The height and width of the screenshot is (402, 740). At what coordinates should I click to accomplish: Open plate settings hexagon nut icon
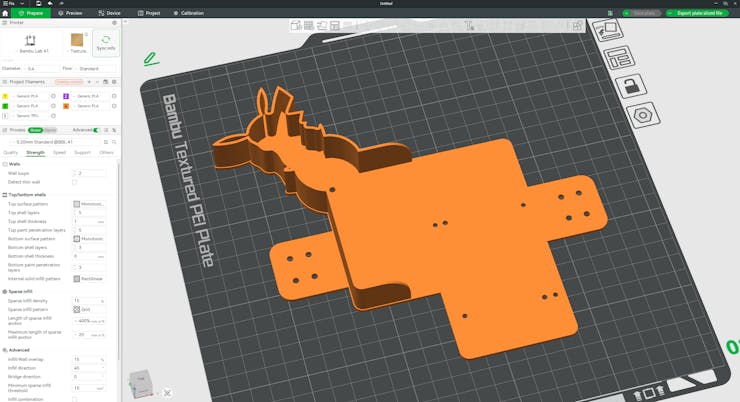[643, 115]
